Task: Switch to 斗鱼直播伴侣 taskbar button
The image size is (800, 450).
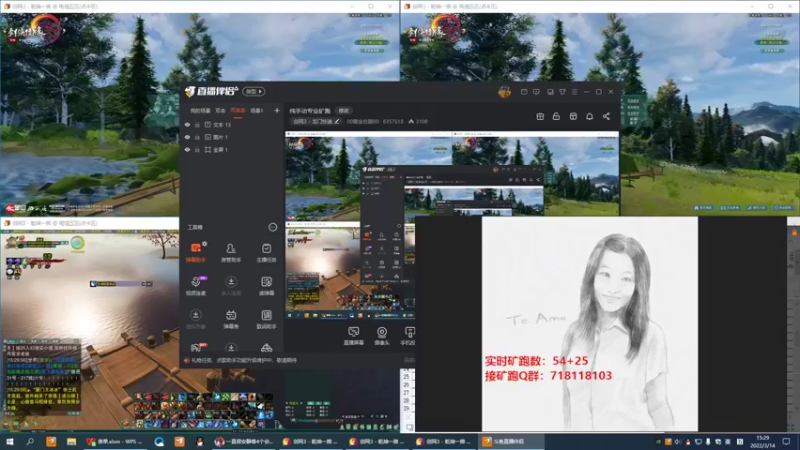Action: [510, 441]
